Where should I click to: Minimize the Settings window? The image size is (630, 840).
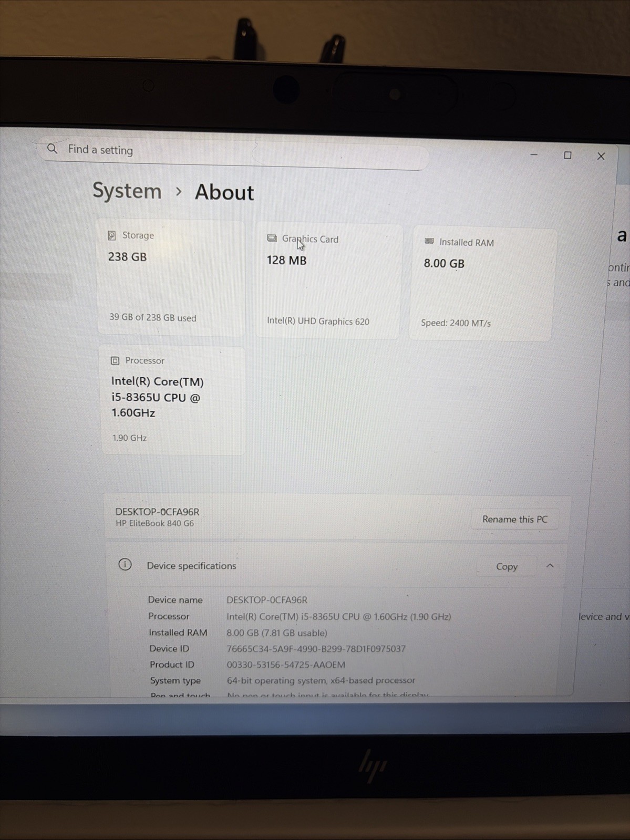[x=534, y=154]
